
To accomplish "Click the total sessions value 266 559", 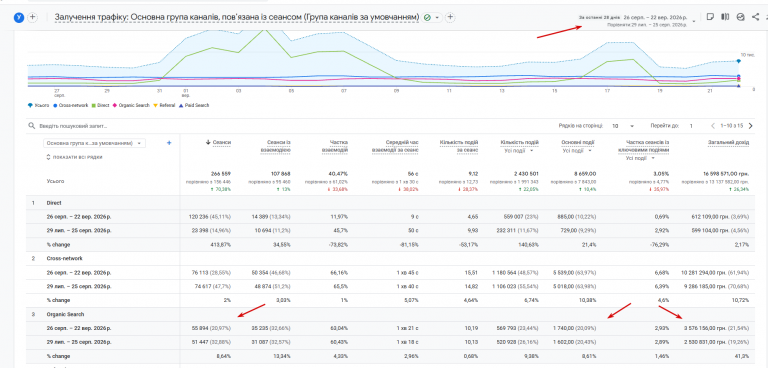I will click(221, 173).
